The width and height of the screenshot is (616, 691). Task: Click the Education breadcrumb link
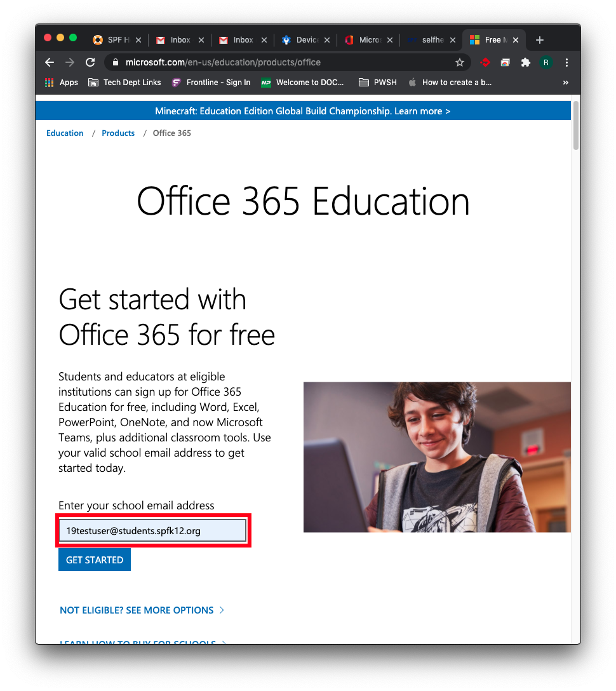point(65,133)
